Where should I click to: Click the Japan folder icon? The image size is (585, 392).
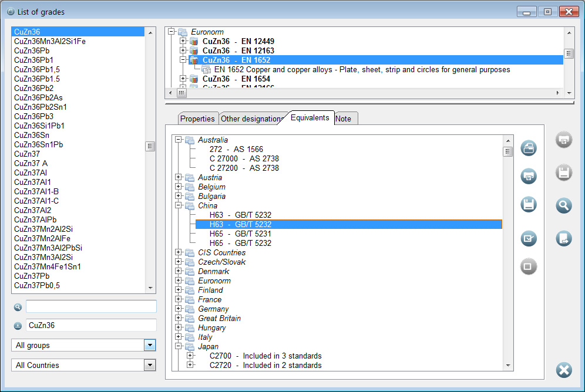click(x=190, y=347)
